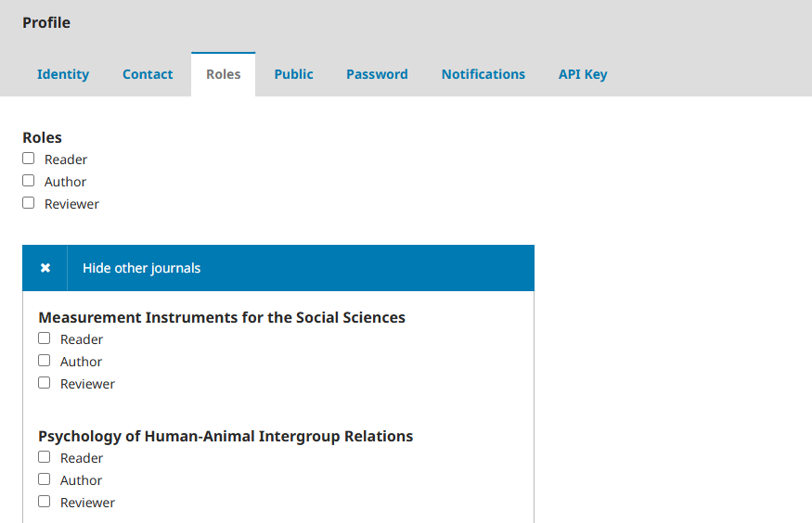Tick Reviewer under Measurement Instruments journal
This screenshot has width=812, height=523.
pyautogui.click(x=45, y=383)
